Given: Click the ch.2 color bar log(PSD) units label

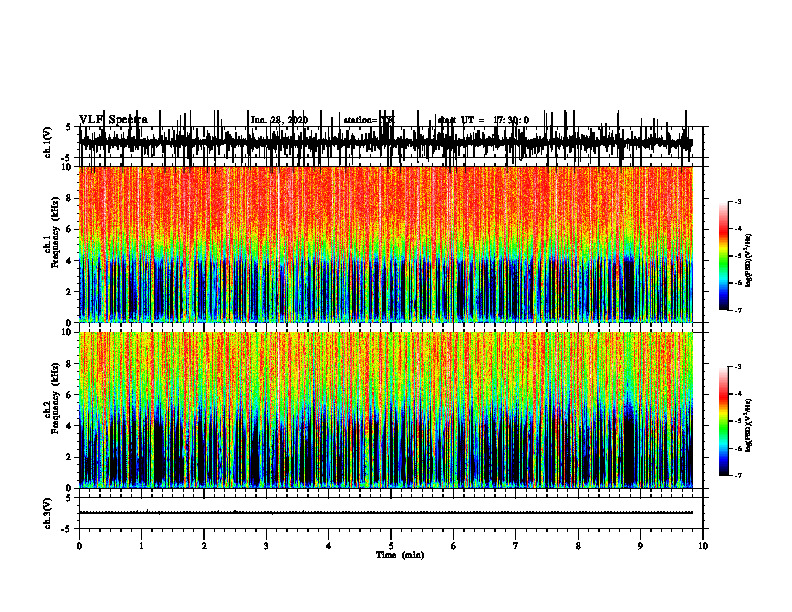Looking at the screenshot, I should [x=749, y=425].
